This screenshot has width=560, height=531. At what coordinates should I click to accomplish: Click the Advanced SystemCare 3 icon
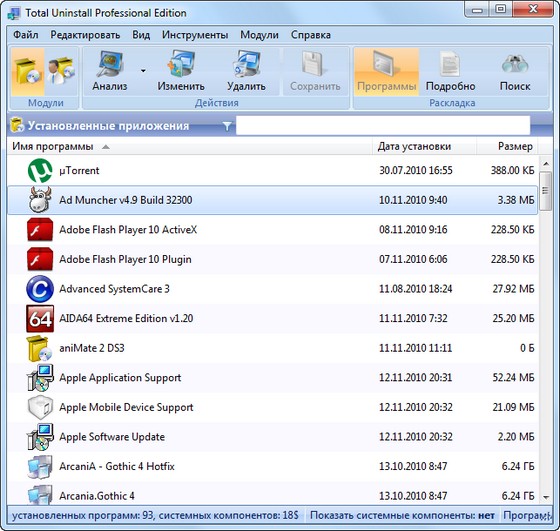40,289
